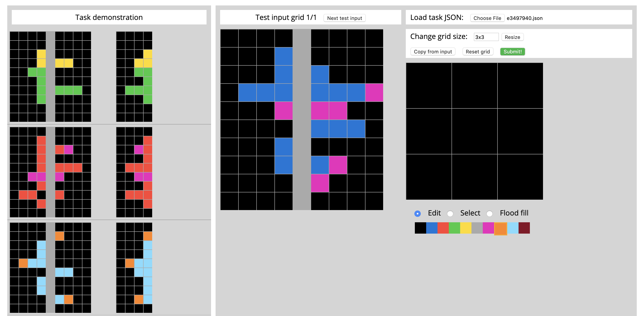Screen dimensions: 644x316
Task: Click the first task demonstration thumbnail
Action: coord(53,78)
